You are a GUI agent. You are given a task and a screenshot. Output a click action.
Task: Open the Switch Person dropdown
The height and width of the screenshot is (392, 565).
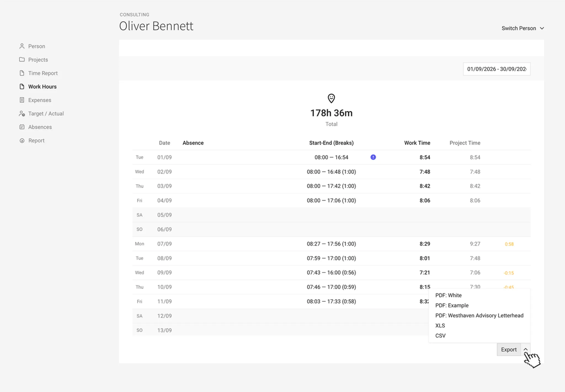tap(523, 28)
